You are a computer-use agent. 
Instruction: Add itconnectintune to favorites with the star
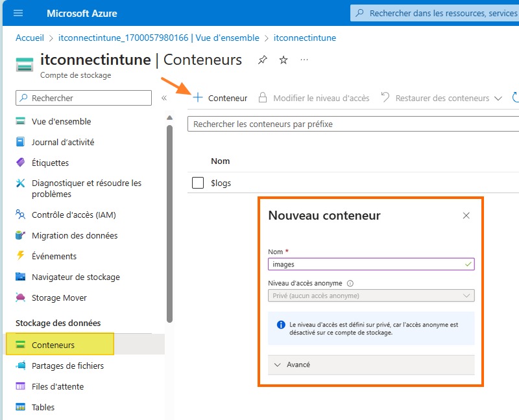click(283, 59)
